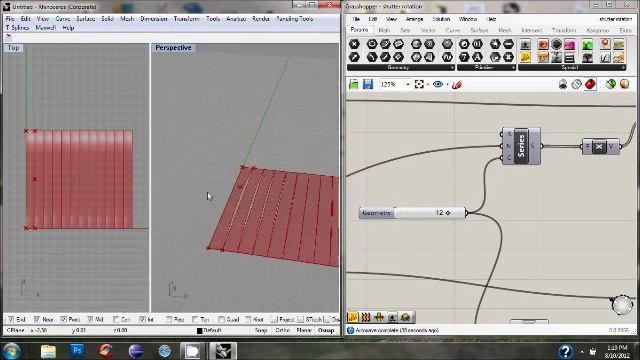Click the multiplication X component on the canvas

pyautogui.click(x=599, y=146)
